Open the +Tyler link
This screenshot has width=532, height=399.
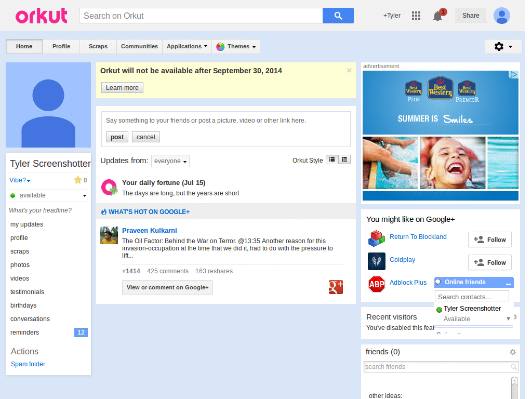[392, 16]
